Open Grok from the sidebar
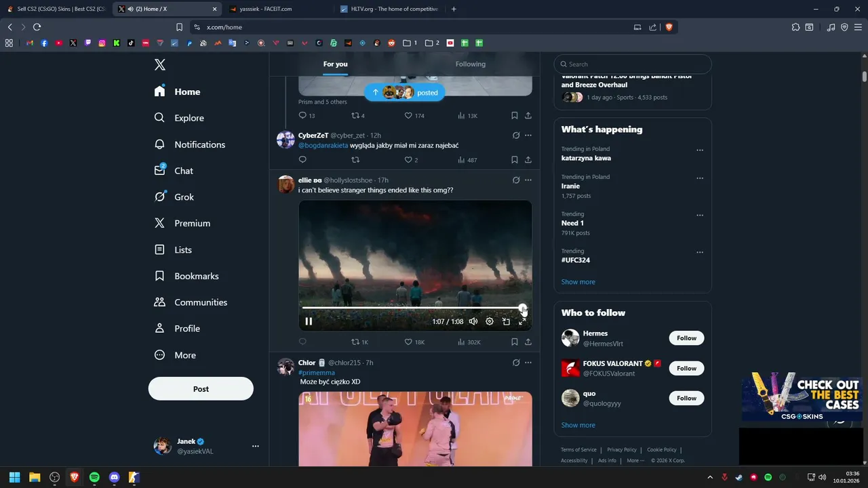Viewport: 868px width, 488px height. (x=174, y=197)
